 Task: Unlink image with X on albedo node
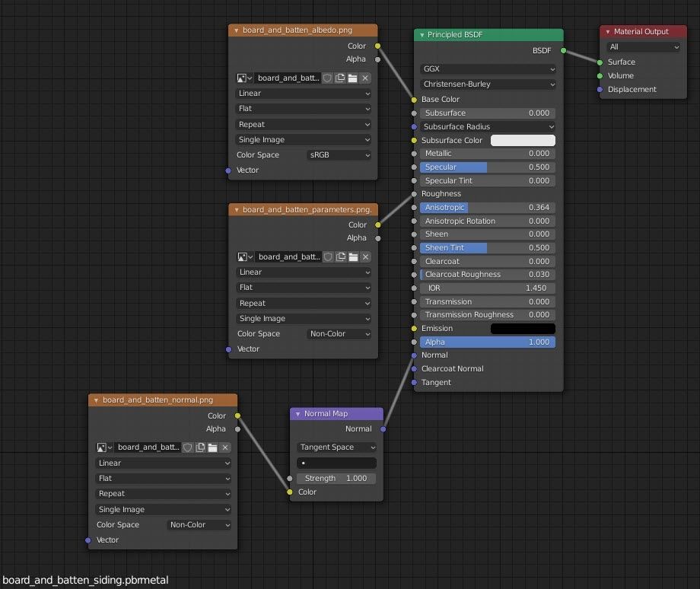(365, 78)
